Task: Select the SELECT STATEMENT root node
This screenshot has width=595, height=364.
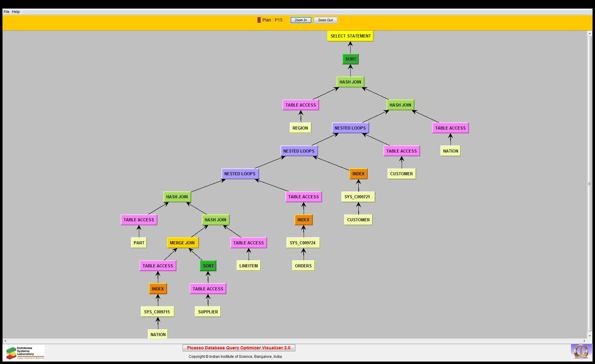Action: click(x=350, y=36)
